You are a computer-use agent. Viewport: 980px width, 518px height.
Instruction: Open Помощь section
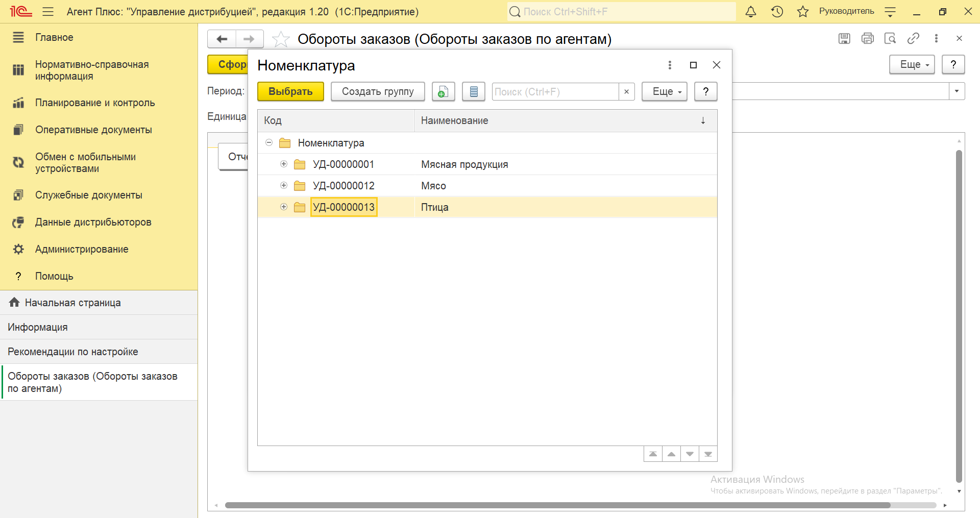(99, 276)
